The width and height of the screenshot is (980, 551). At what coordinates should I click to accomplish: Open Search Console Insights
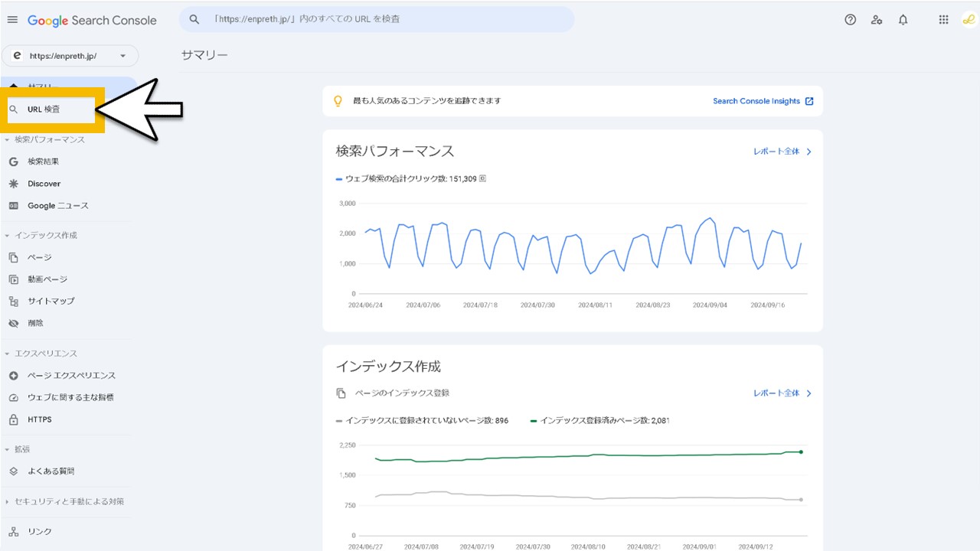pos(756,100)
